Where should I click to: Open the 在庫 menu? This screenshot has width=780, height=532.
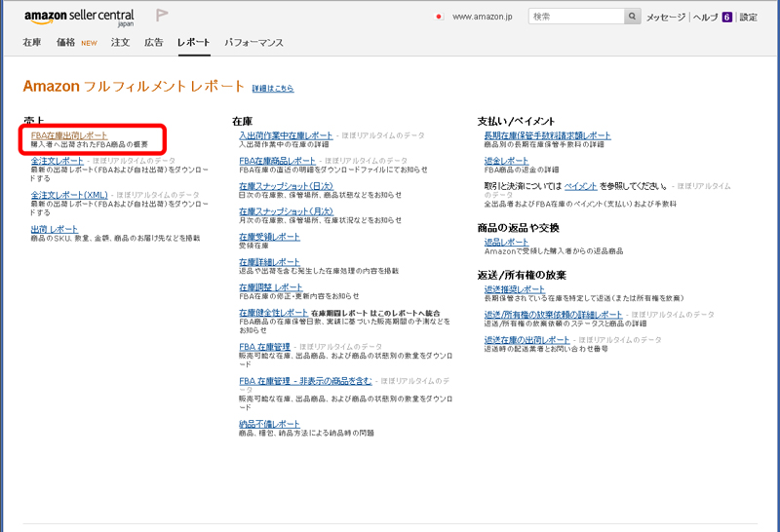[x=32, y=42]
